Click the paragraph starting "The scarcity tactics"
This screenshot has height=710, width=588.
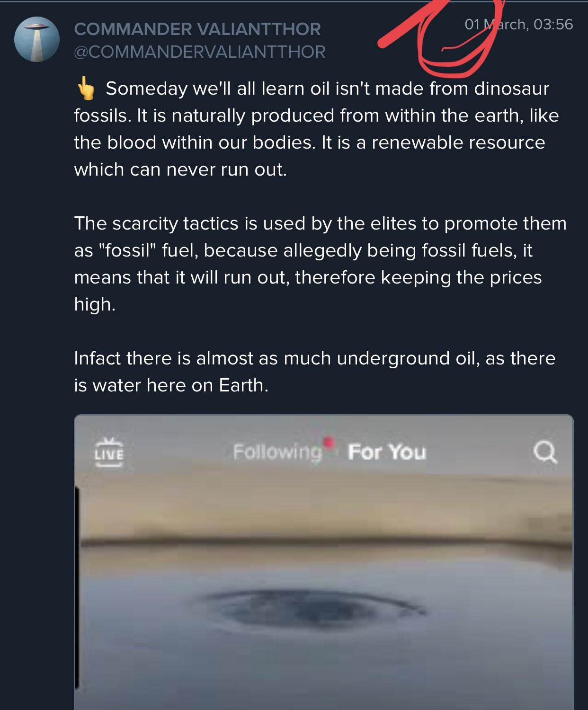click(320, 264)
